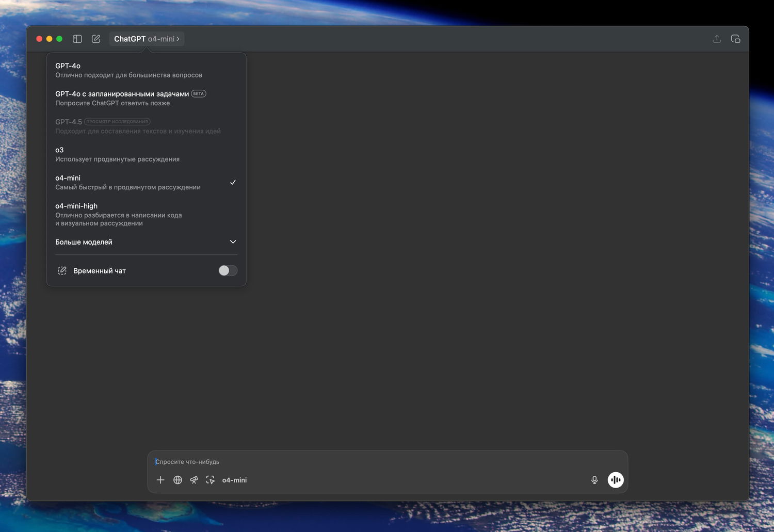The height and width of the screenshot is (532, 774).
Task: Click the BETA badge next to scheduled tasks
Action: tap(199, 94)
